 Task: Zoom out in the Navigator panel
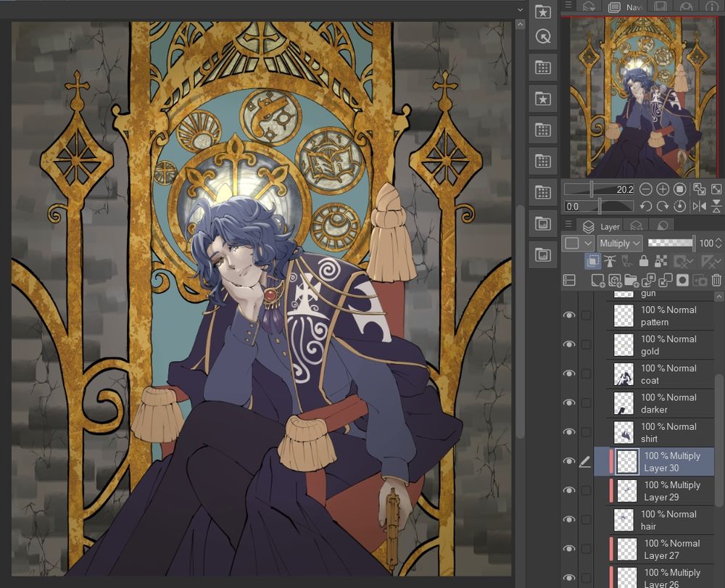point(646,189)
